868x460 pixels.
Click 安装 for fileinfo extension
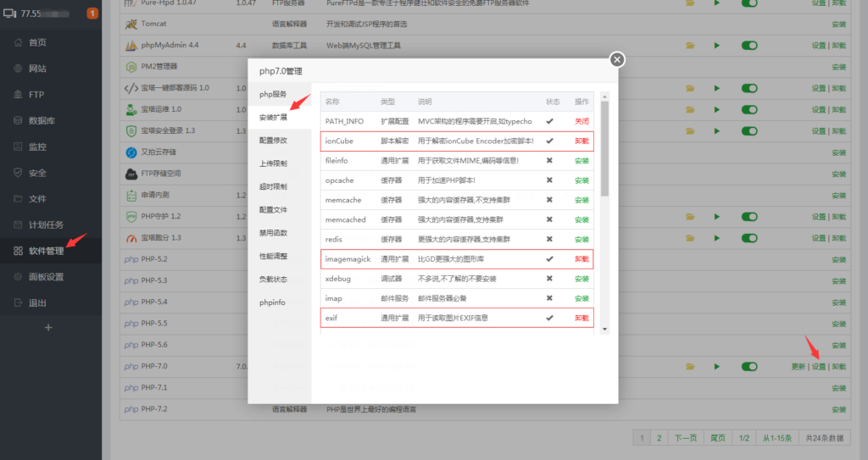pos(581,160)
